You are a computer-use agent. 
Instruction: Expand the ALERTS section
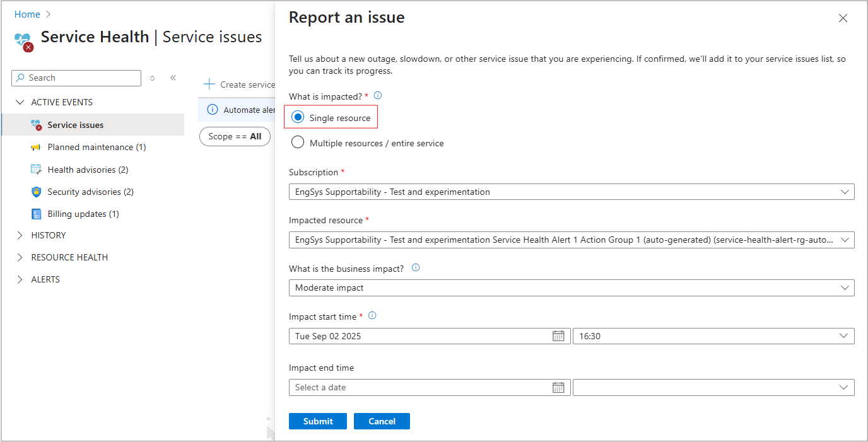pyautogui.click(x=20, y=279)
